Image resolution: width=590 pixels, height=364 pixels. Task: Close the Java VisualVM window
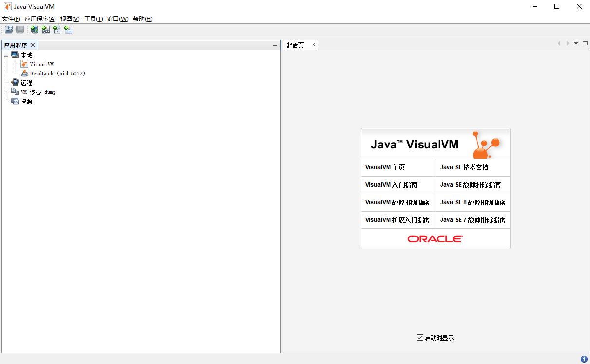[x=579, y=6]
